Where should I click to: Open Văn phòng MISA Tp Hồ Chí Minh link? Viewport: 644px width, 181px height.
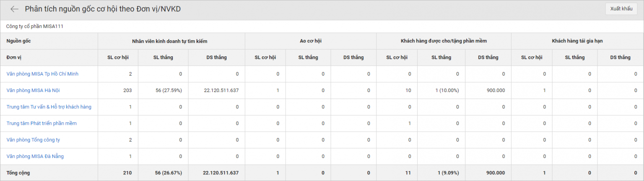pos(42,74)
